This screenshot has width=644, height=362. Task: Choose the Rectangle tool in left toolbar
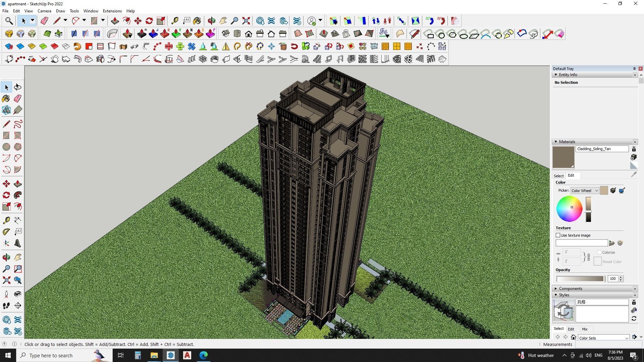(x=6, y=135)
